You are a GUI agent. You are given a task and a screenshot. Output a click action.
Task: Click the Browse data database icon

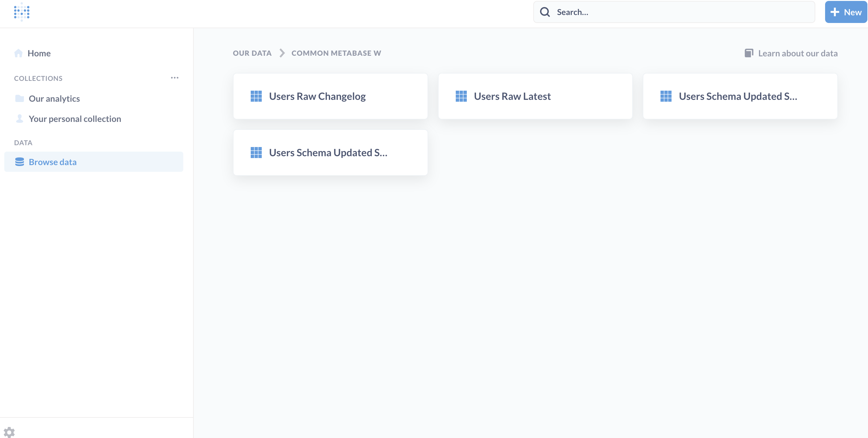click(x=20, y=162)
